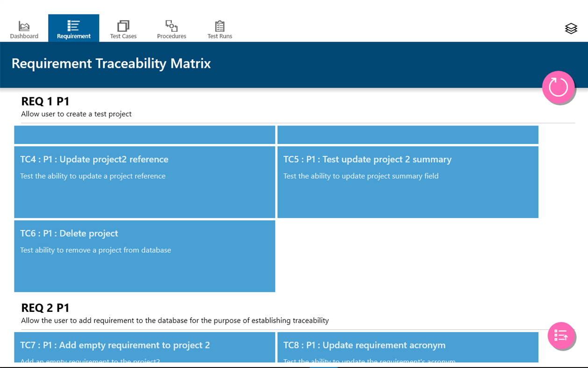588x368 pixels.
Task: Switch to the Test Cases tab label
Action: tap(123, 36)
